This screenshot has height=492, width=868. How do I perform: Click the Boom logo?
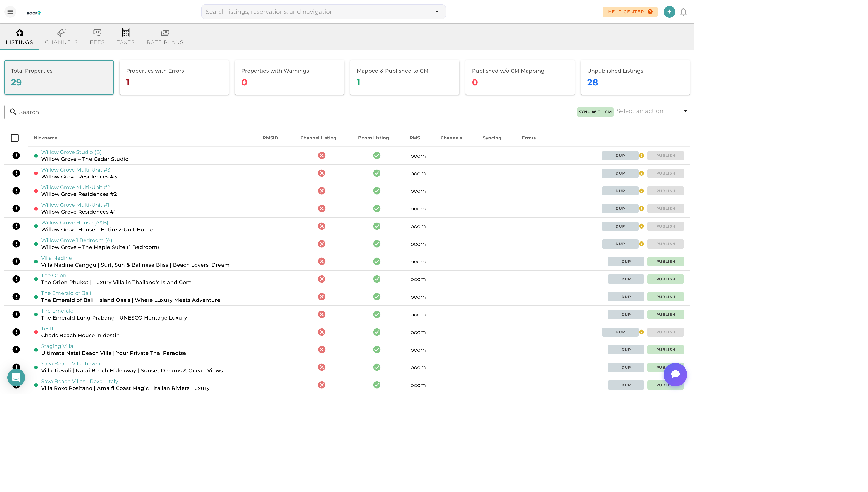tap(34, 12)
